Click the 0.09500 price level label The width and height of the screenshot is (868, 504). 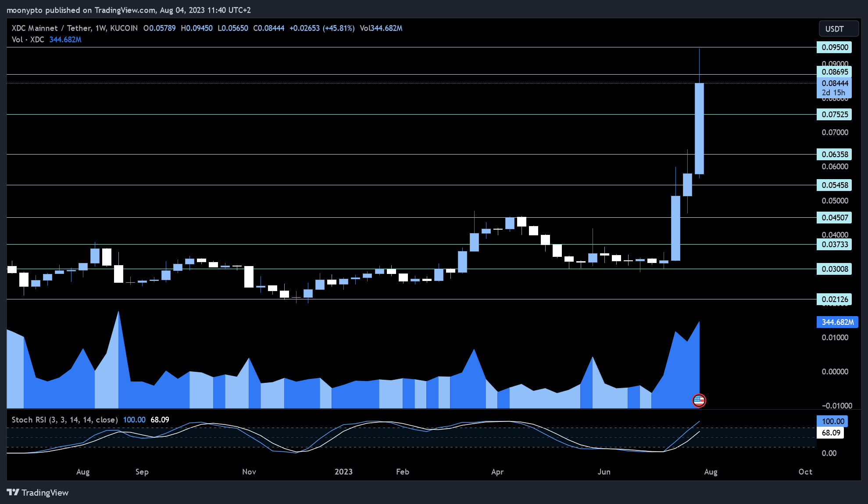coord(834,47)
